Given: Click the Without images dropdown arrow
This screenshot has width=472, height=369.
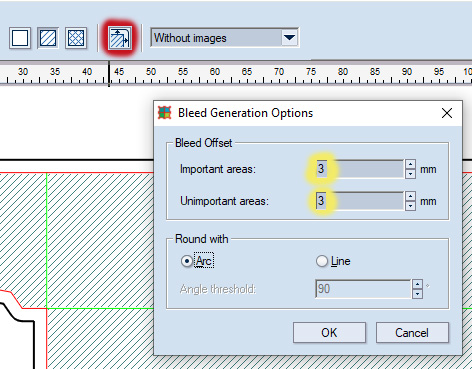Looking at the screenshot, I should pos(289,38).
